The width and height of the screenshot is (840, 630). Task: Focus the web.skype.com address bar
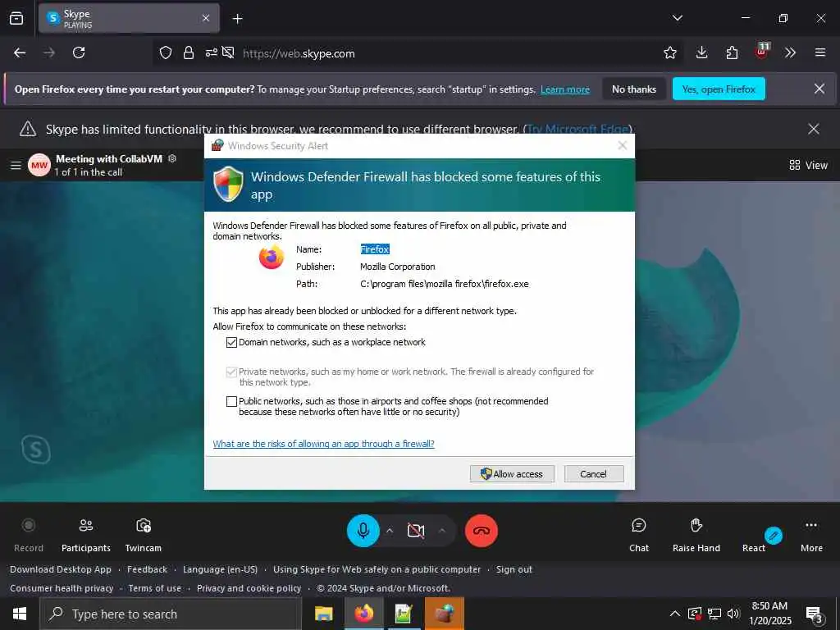pyautogui.click(x=418, y=53)
